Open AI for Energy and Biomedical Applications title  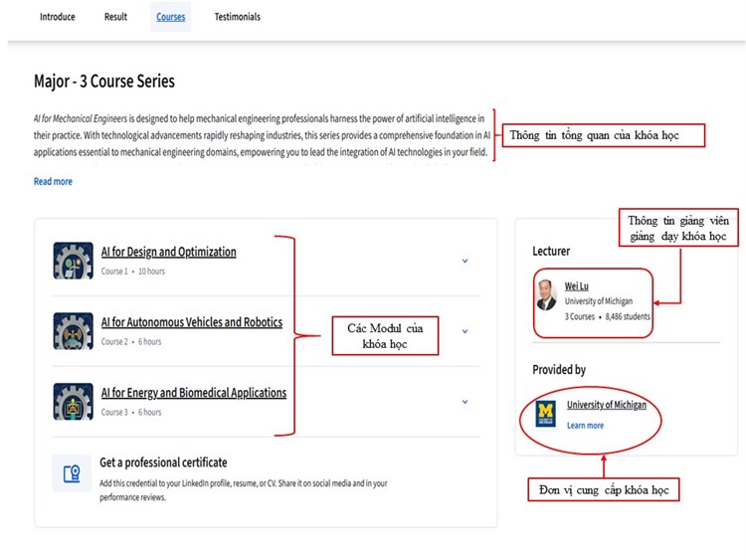193,393
